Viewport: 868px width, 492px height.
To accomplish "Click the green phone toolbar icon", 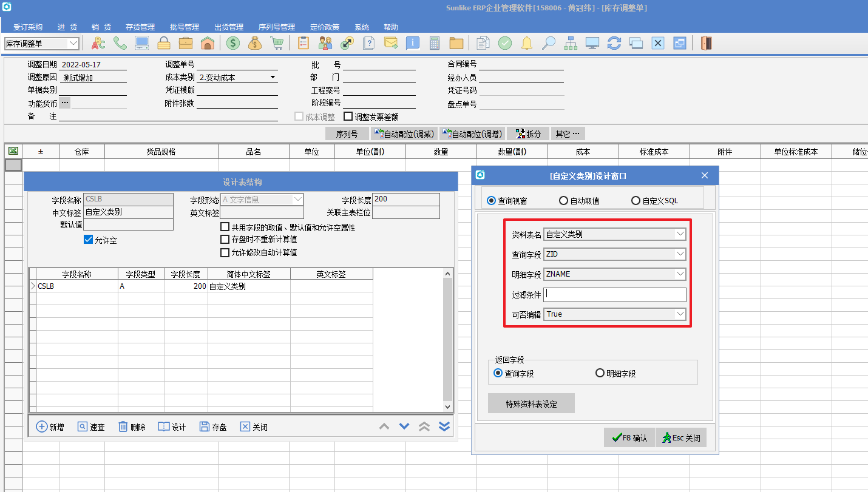I will (x=120, y=43).
